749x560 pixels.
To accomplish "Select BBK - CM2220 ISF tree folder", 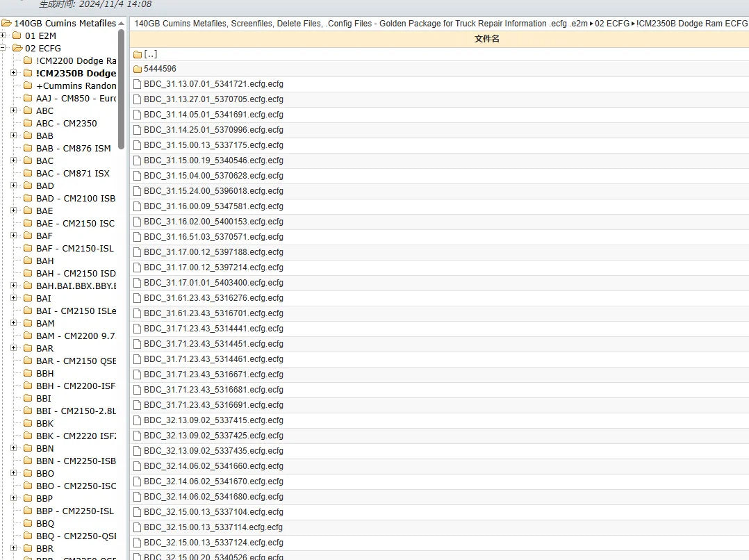I will click(x=76, y=436).
